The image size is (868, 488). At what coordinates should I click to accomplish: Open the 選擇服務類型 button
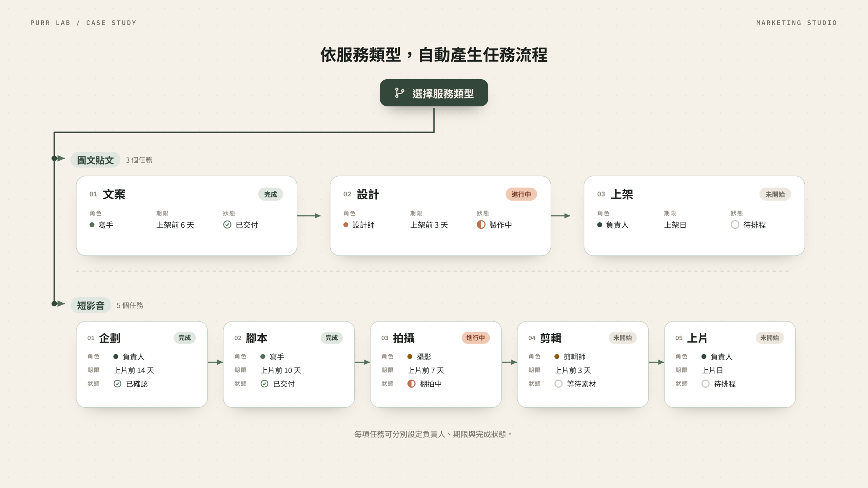click(434, 93)
